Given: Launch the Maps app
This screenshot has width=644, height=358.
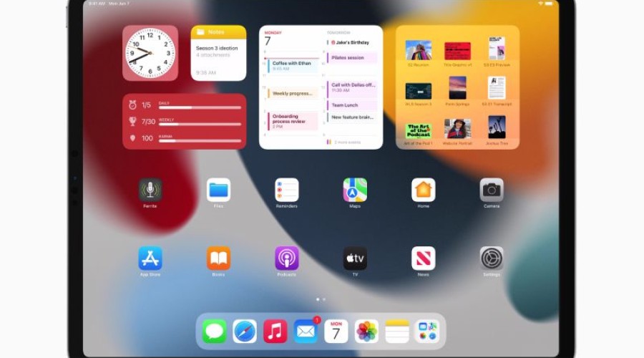Looking at the screenshot, I should click(x=355, y=190).
